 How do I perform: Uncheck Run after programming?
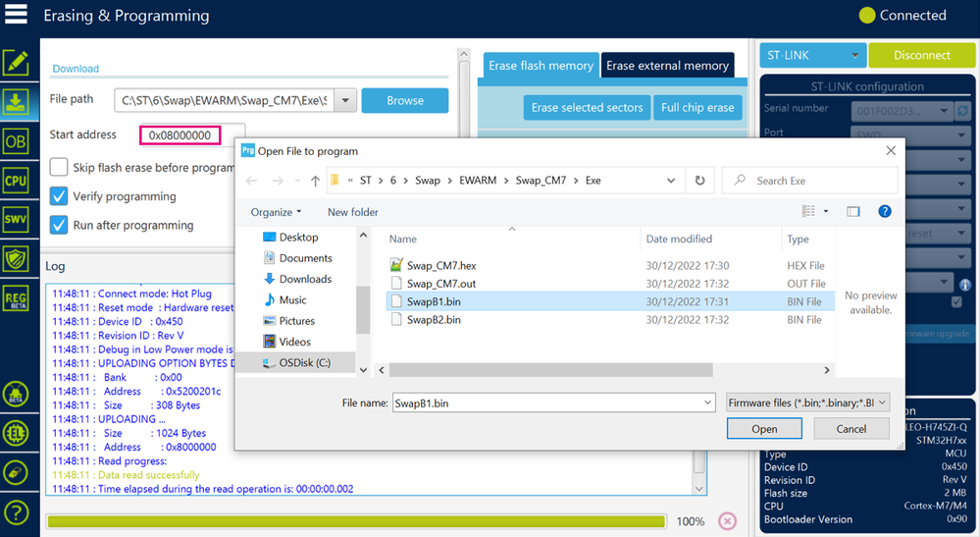(x=59, y=225)
